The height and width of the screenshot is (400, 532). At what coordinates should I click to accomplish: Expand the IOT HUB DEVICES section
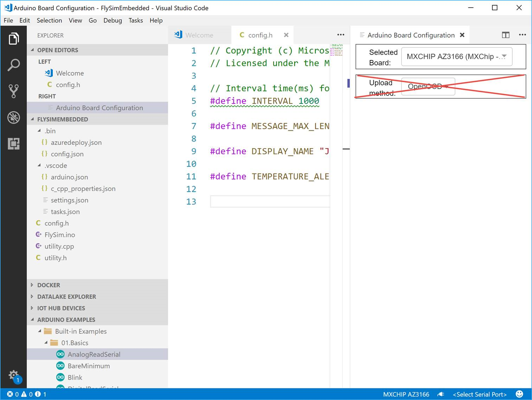pyautogui.click(x=97, y=308)
